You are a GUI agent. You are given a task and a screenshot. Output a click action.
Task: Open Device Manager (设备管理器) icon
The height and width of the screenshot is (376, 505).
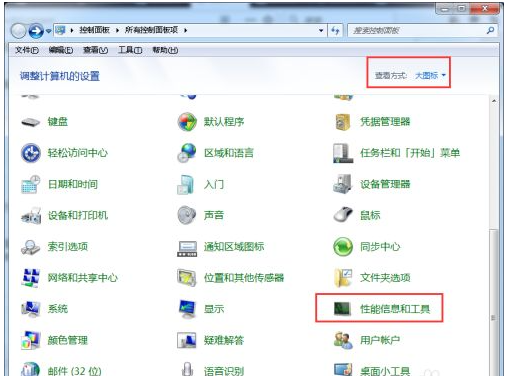pyautogui.click(x=343, y=184)
